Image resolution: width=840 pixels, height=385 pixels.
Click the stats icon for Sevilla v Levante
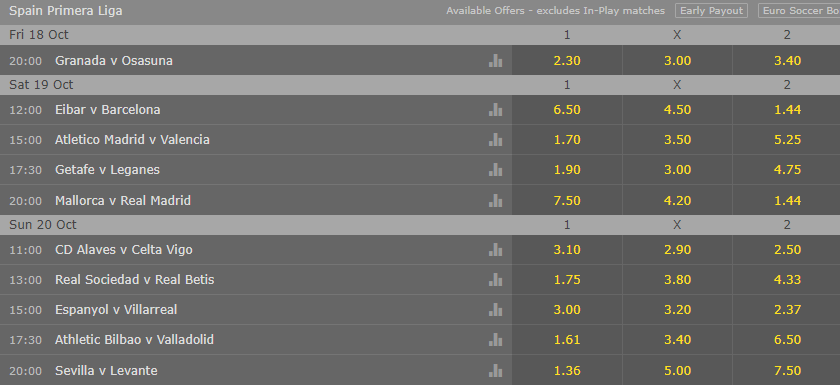point(496,371)
